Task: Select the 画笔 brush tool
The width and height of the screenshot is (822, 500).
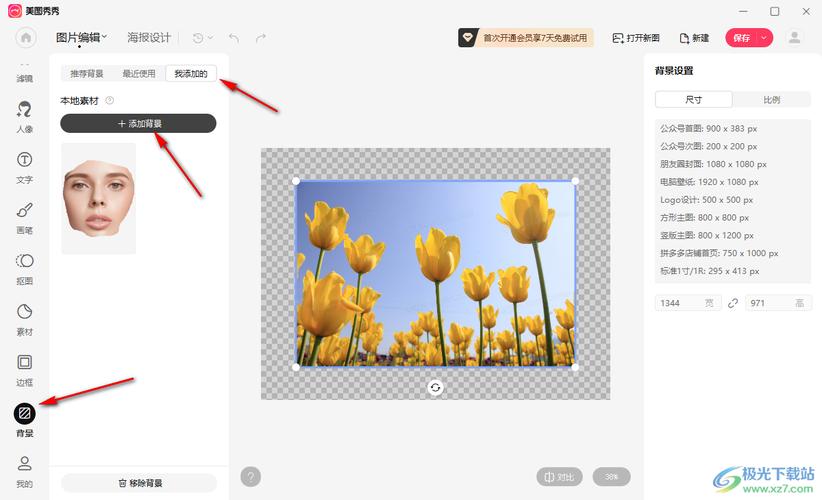Action: [25, 217]
